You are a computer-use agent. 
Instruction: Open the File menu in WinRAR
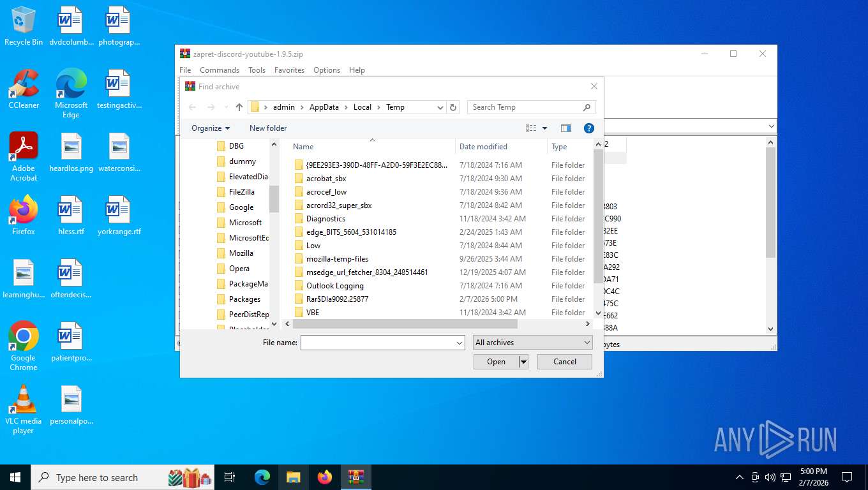(x=185, y=70)
